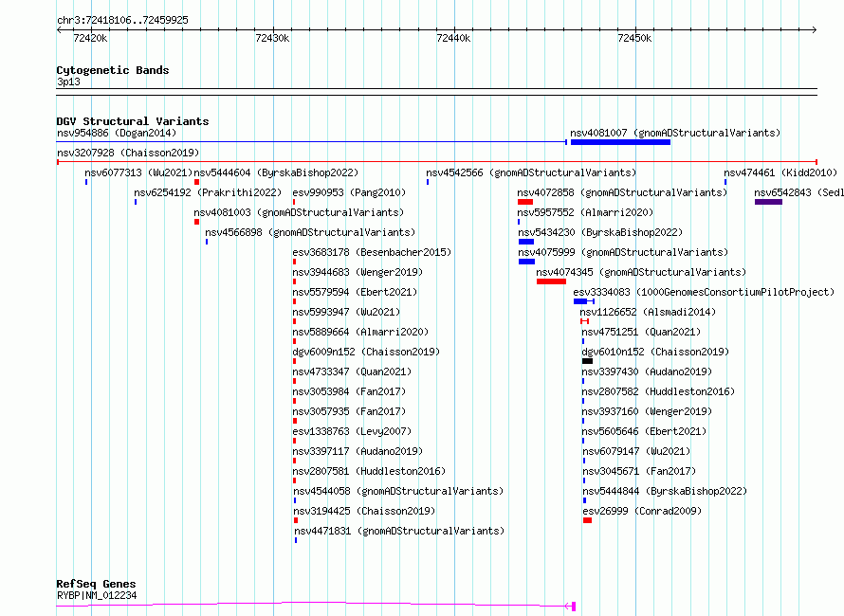
Task: Click nsv4733347 (Quan2021) label
Action: pos(352,371)
